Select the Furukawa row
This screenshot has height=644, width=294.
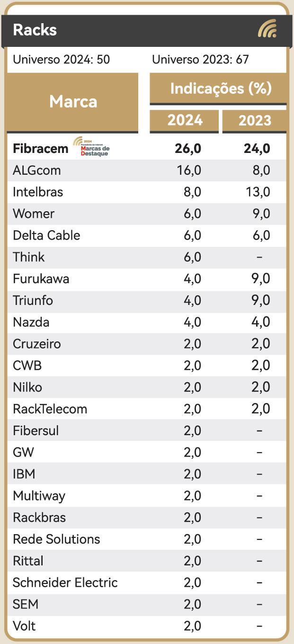(147, 279)
